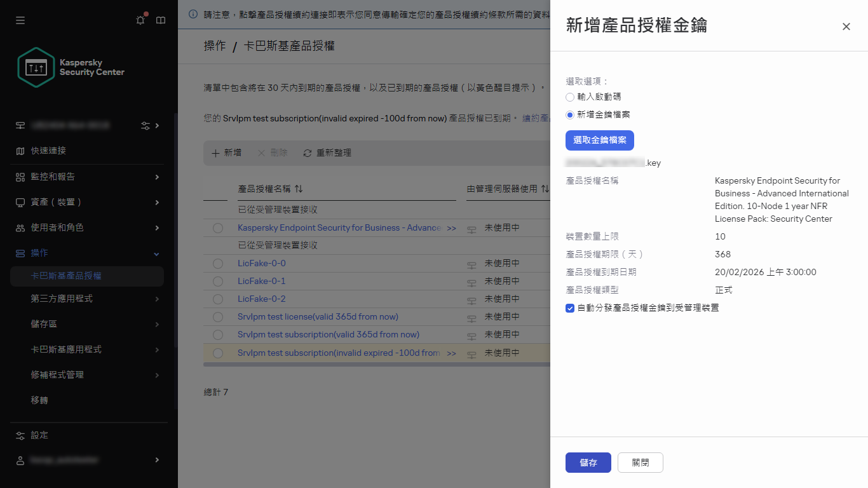Open the 操作 breadcrumb link
This screenshot has height=488, width=868.
point(215,46)
